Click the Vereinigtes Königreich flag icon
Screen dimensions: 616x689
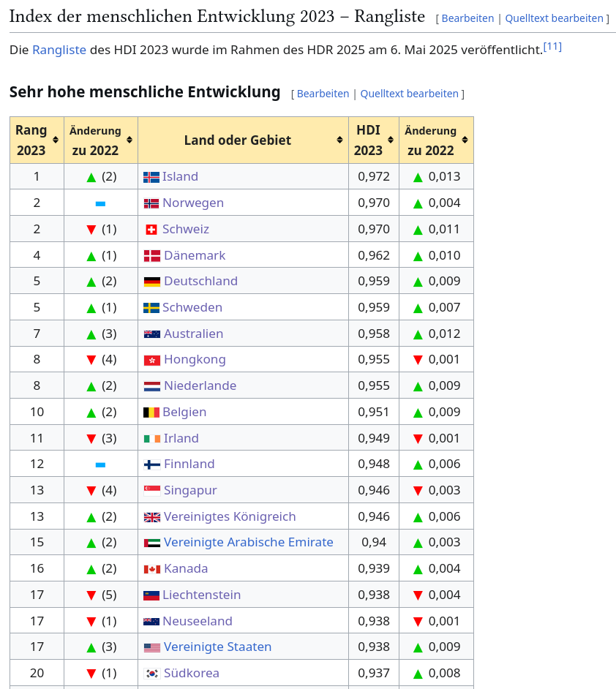(x=152, y=517)
